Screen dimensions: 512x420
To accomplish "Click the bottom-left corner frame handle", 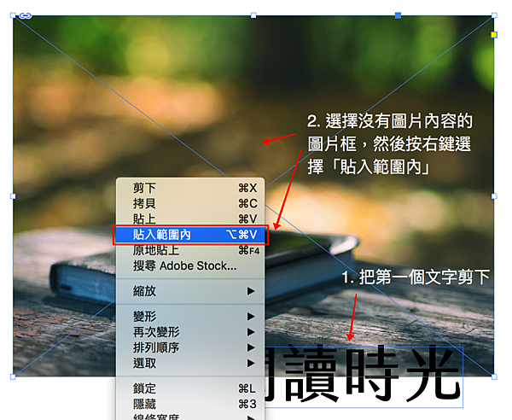I will click(13, 376).
